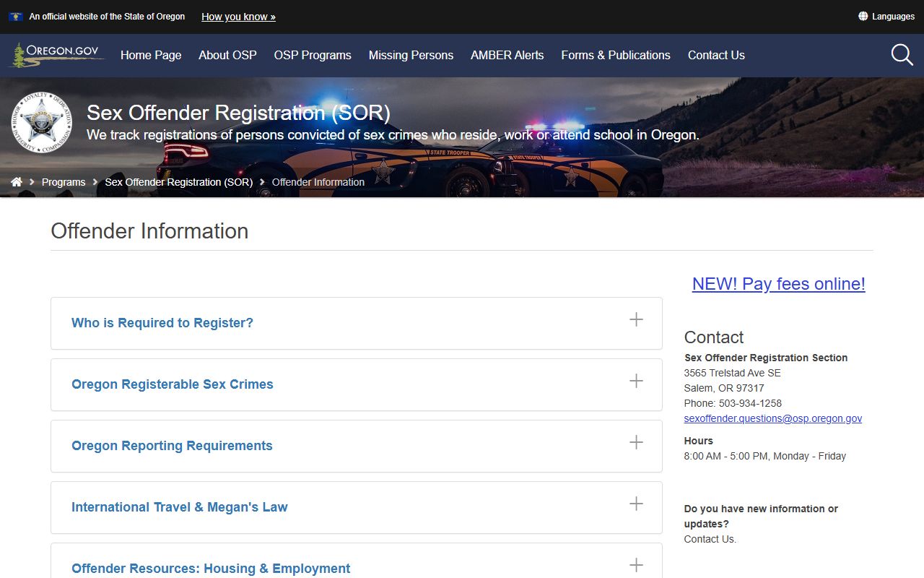The image size is (924, 578).
Task: Expand Offender Resources: Housing & Employment plus icon
Action: coord(636,565)
